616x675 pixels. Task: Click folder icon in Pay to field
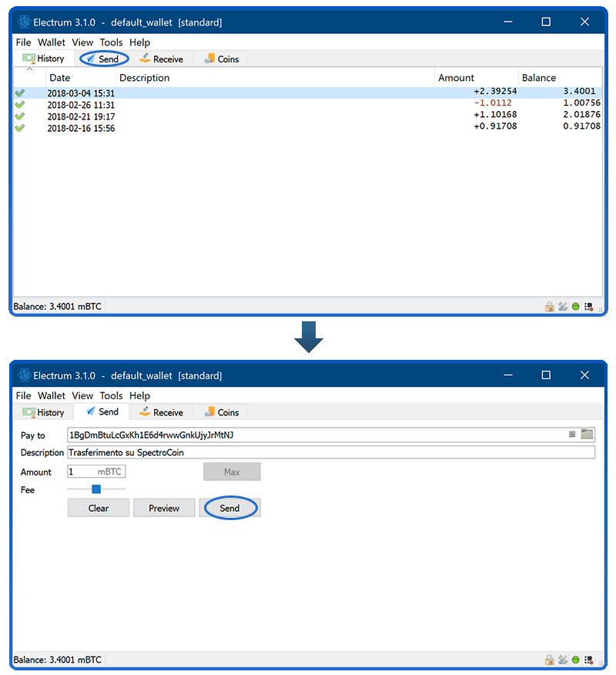pos(588,434)
